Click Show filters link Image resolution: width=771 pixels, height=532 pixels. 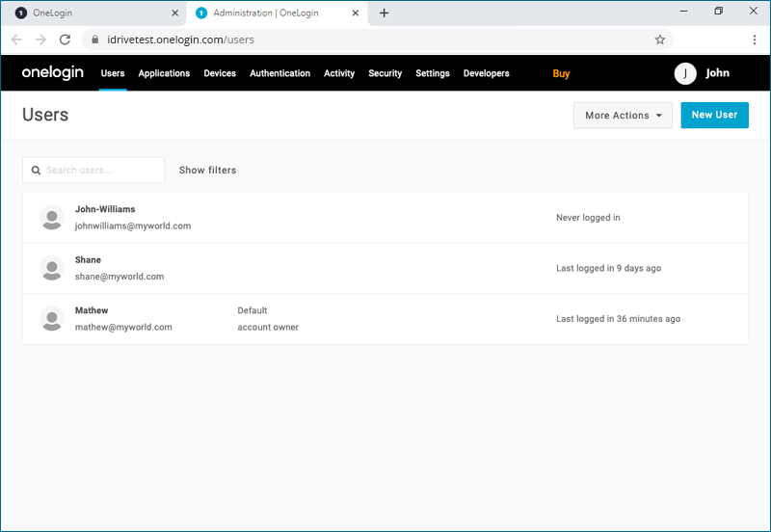[x=207, y=171]
